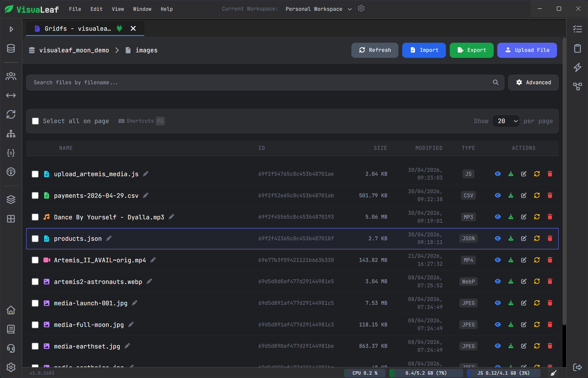Click the search magnifier icon

[496, 83]
